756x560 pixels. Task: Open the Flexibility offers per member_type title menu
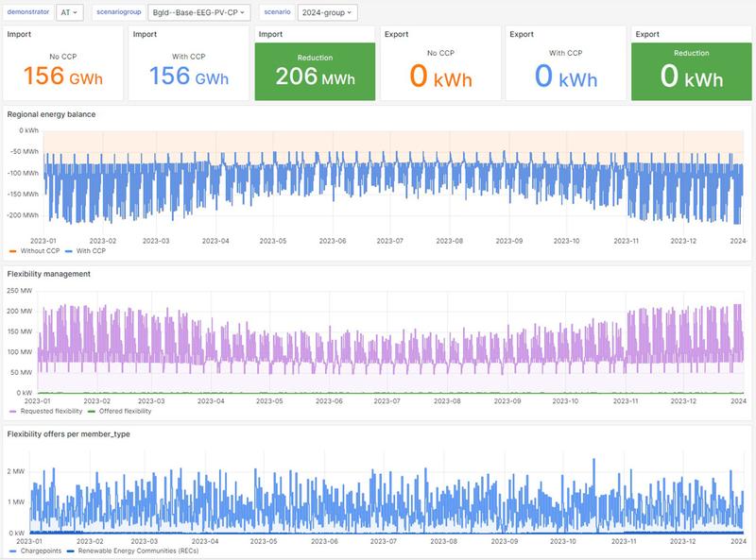tap(68, 433)
